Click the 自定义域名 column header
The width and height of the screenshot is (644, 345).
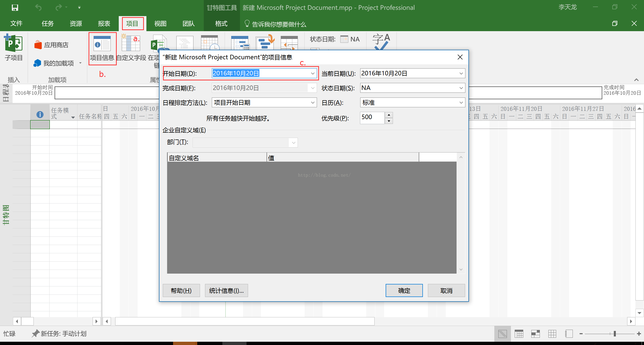pyautogui.click(x=217, y=158)
